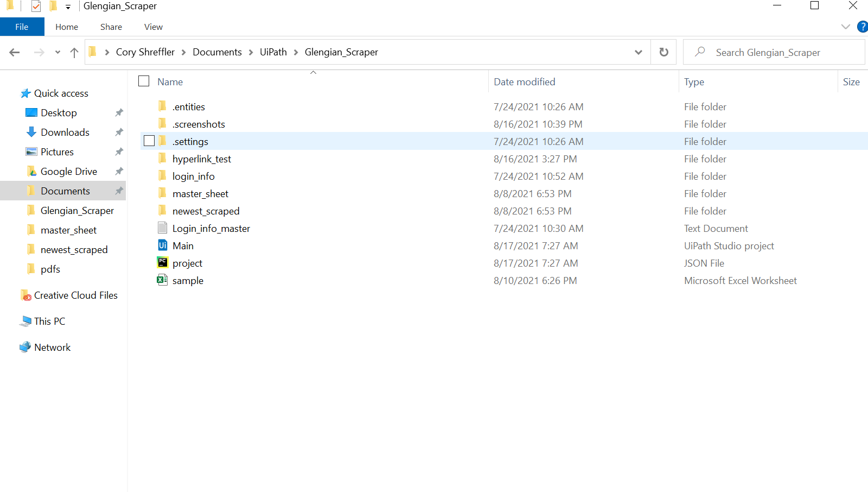
Task: Navigate up to the UiPath folder
Action: click(x=74, y=52)
